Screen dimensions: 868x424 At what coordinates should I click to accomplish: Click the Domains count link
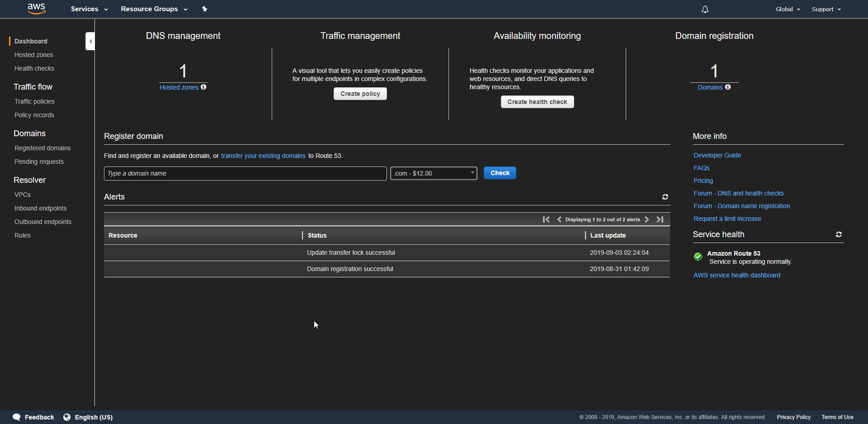click(x=710, y=87)
